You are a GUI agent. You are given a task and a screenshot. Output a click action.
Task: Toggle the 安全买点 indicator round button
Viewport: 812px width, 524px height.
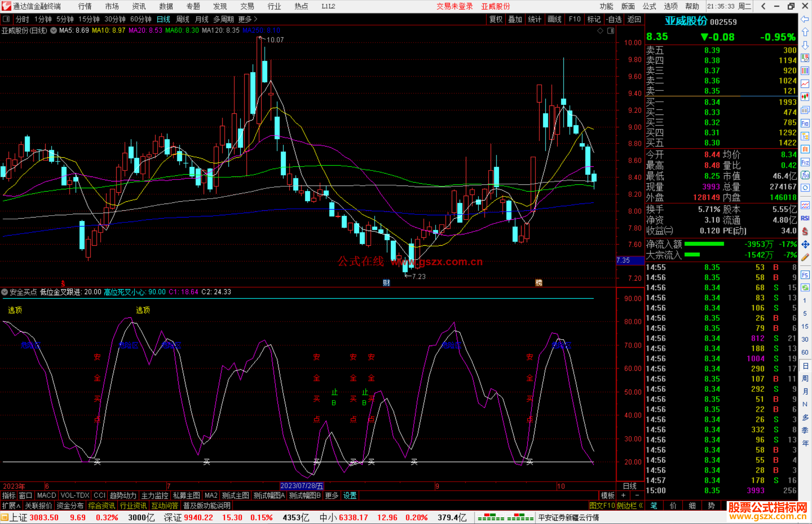point(5,292)
